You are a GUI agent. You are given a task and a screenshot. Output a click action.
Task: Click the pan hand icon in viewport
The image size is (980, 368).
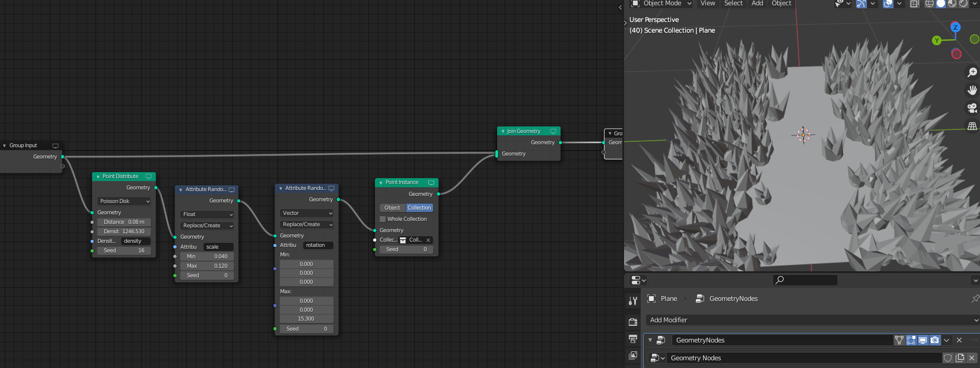click(972, 90)
